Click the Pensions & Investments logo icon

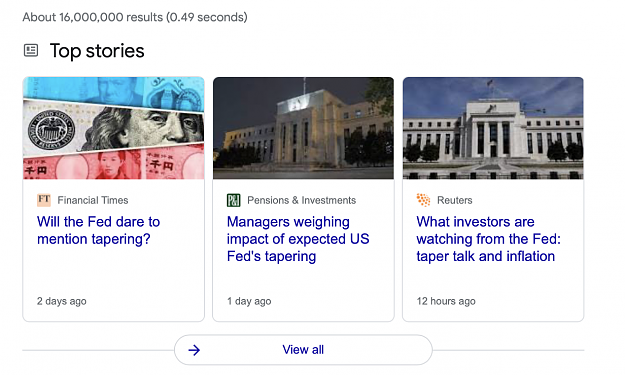pos(234,200)
